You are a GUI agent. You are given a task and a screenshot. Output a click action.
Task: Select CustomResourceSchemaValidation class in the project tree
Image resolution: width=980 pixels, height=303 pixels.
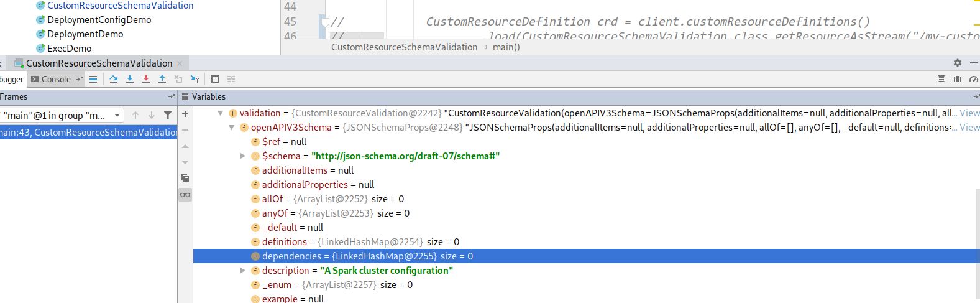click(x=120, y=6)
